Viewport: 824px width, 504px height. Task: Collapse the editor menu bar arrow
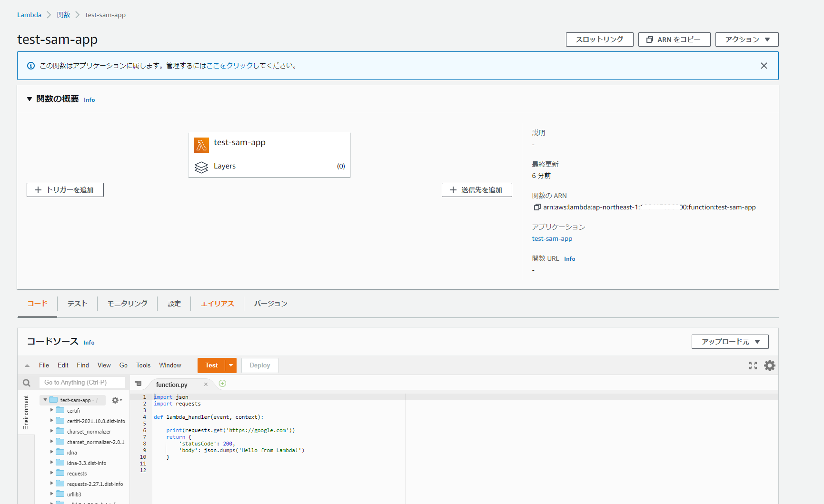click(27, 366)
